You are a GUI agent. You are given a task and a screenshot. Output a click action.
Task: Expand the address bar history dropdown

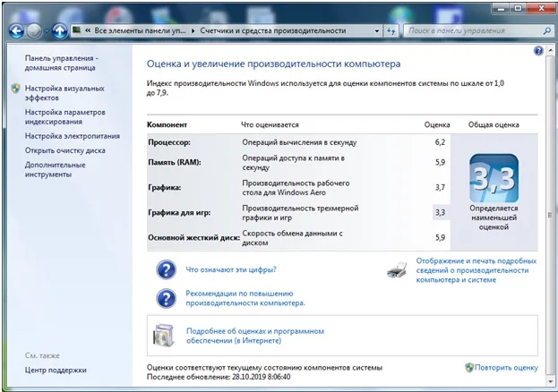point(377,31)
